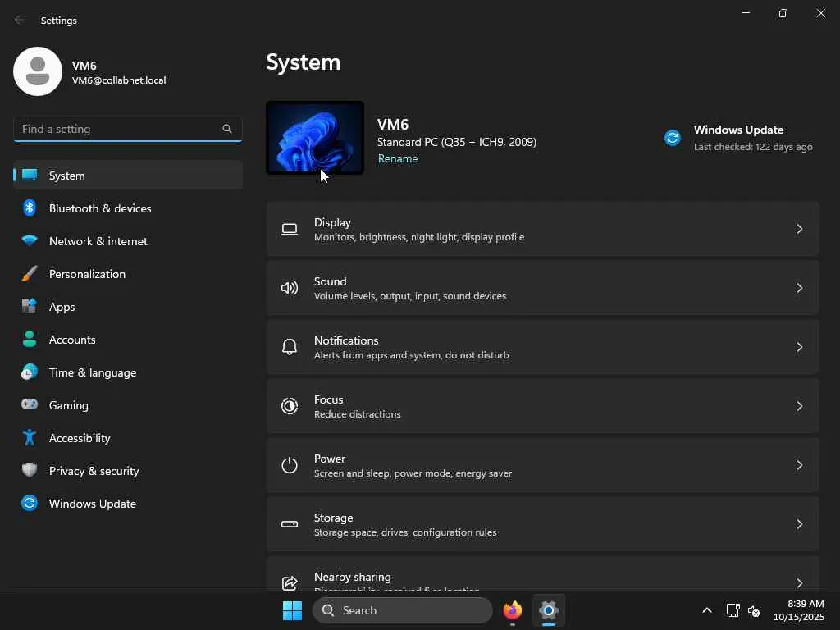Click the Windows Update sync icon in header
Image resolution: width=840 pixels, height=630 pixels.
click(x=673, y=138)
